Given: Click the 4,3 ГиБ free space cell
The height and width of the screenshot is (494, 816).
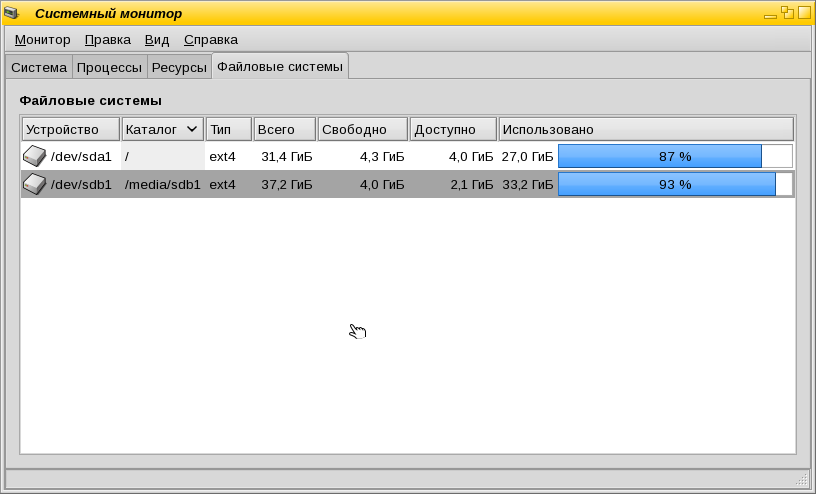Looking at the screenshot, I should [x=382, y=156].
